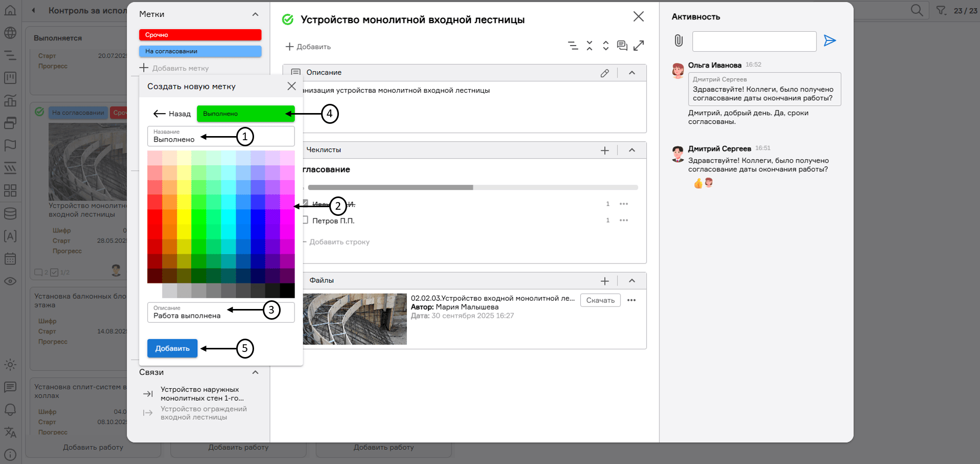
Task: Send the activity message with arrow icon
Action: pos(830,40)
